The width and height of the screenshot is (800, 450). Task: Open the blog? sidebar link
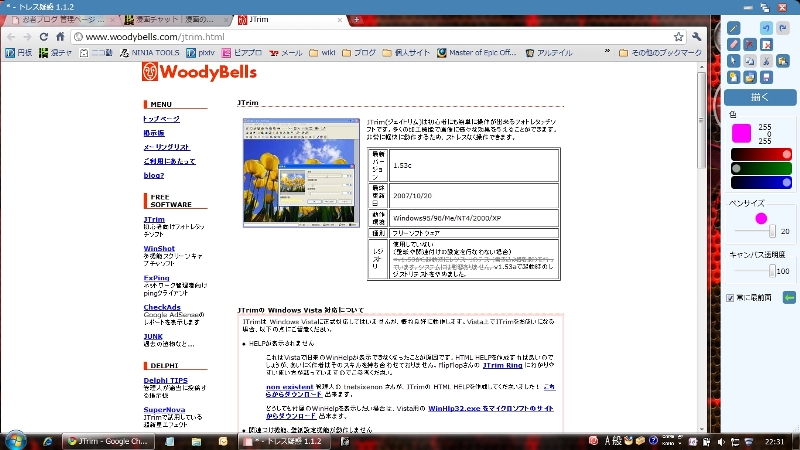click(154, 175)
